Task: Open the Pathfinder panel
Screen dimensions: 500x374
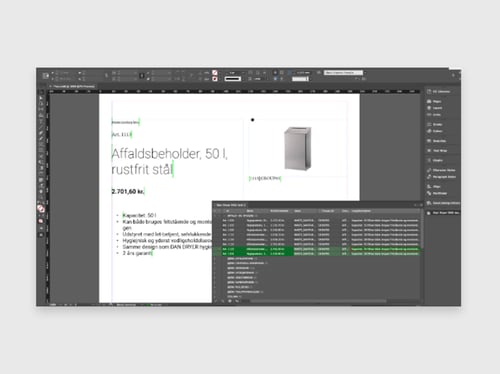Action: 437,193
